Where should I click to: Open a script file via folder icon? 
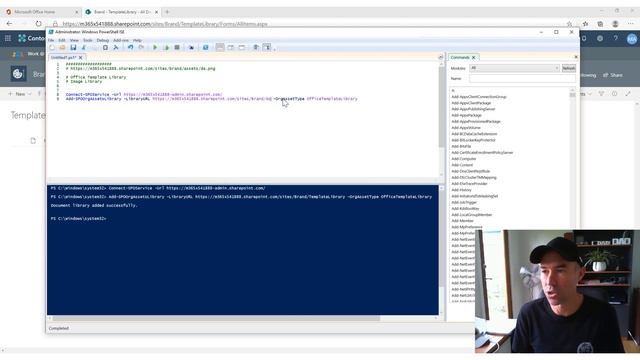point(62,48)
